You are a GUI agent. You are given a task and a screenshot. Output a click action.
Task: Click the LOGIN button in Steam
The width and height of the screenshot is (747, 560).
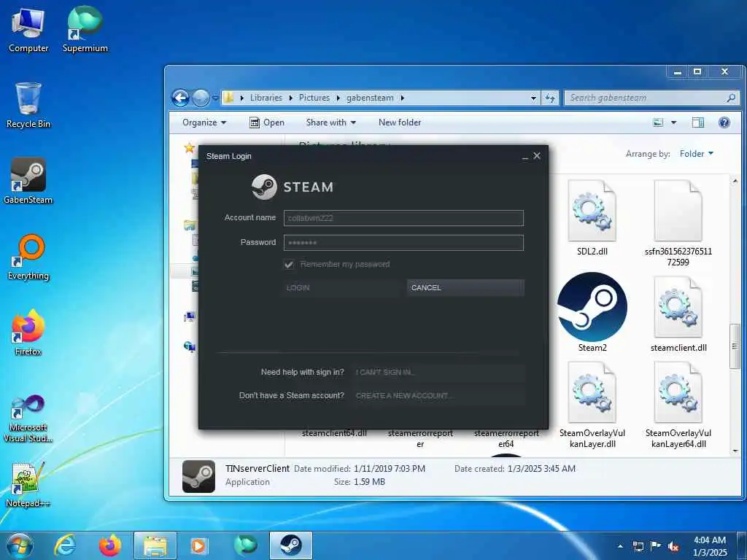click(341, 287)
